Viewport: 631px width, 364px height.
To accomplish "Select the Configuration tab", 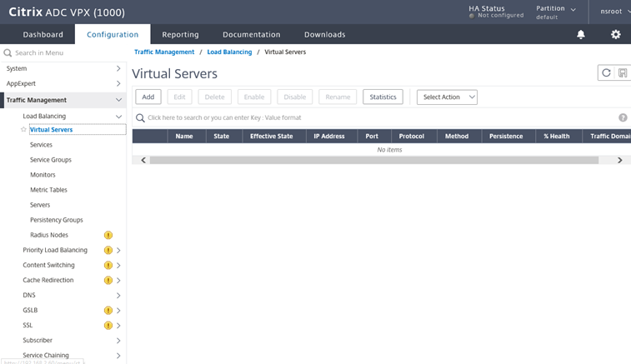I will [113, 35].
